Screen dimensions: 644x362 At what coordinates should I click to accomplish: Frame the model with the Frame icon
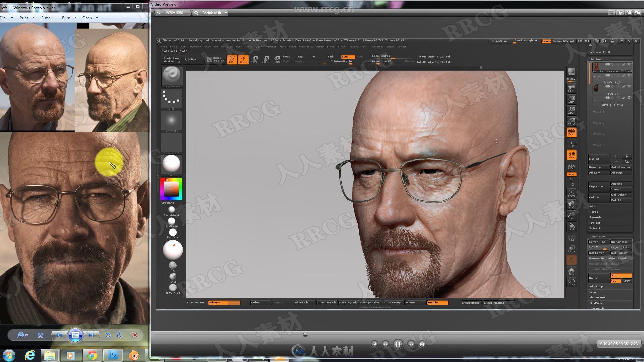pyautogui.click(x=571, y=193)
